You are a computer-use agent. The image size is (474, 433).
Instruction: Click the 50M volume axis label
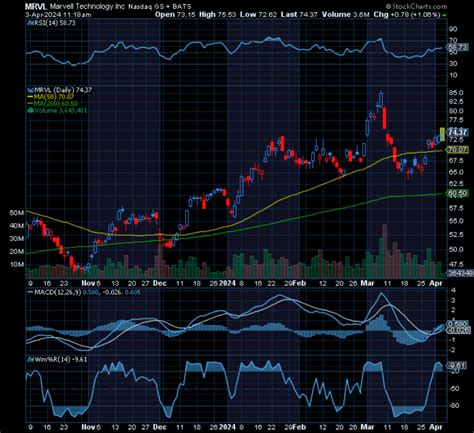17,213
